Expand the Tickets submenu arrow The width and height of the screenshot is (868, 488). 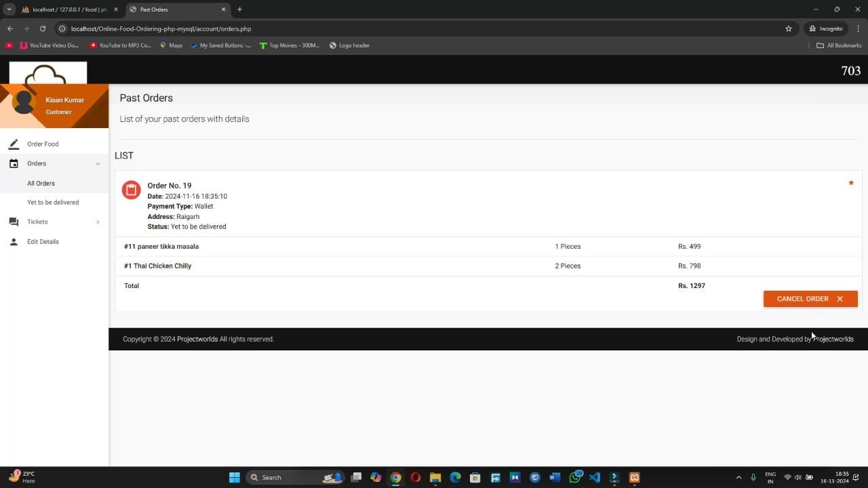pyautogui.click(x=98, y=222)
